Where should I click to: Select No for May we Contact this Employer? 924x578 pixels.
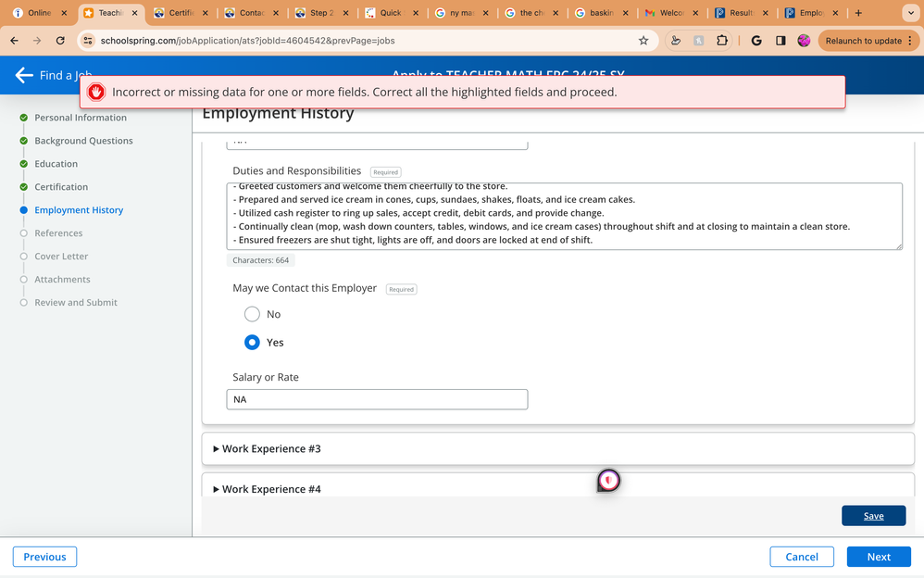[x=252, y=314]
